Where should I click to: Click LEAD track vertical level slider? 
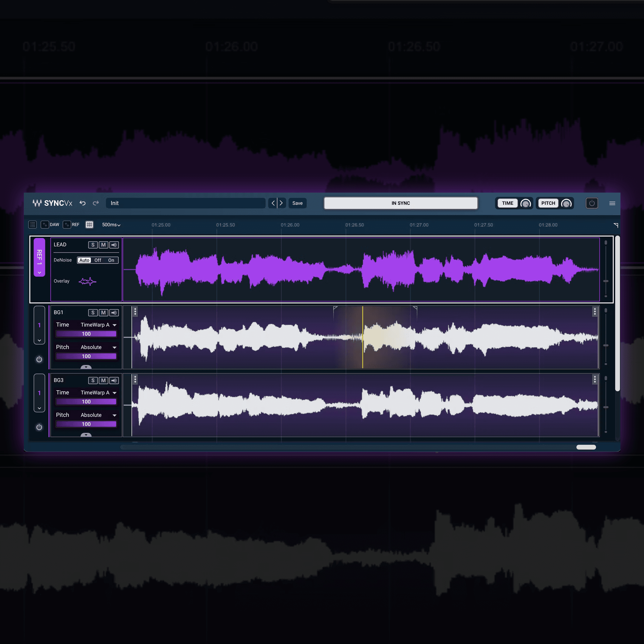pos(606,269)
